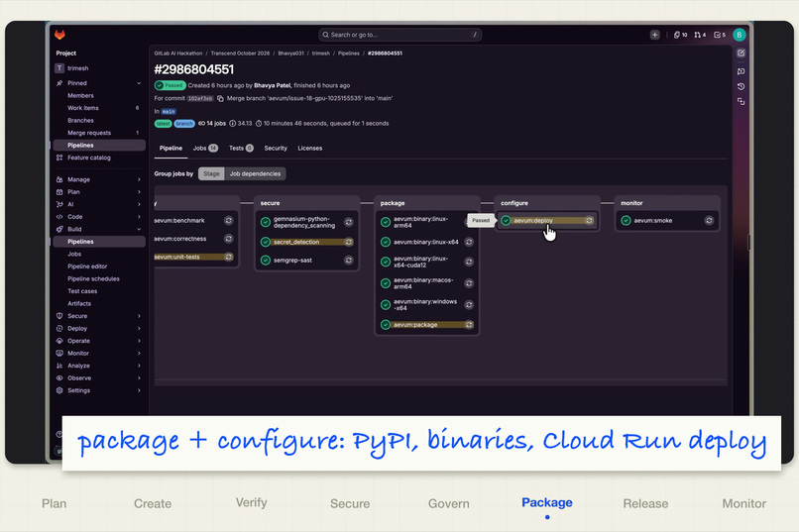This screenshot has height=532, width=799.
Task: Copy the commit SHA icon
Action: coord(220,99)
